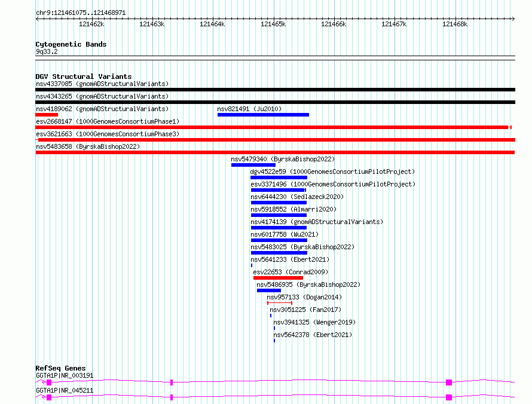Click the nsv4343265 gnomAD variant label
The height and width of the screenshot is (404, 532).
click(x=102, y=96)
